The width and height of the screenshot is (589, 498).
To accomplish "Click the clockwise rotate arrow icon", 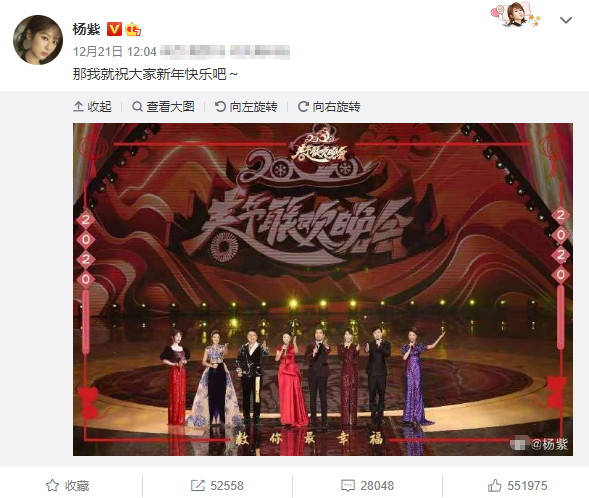I will click(x=303, y=107).
